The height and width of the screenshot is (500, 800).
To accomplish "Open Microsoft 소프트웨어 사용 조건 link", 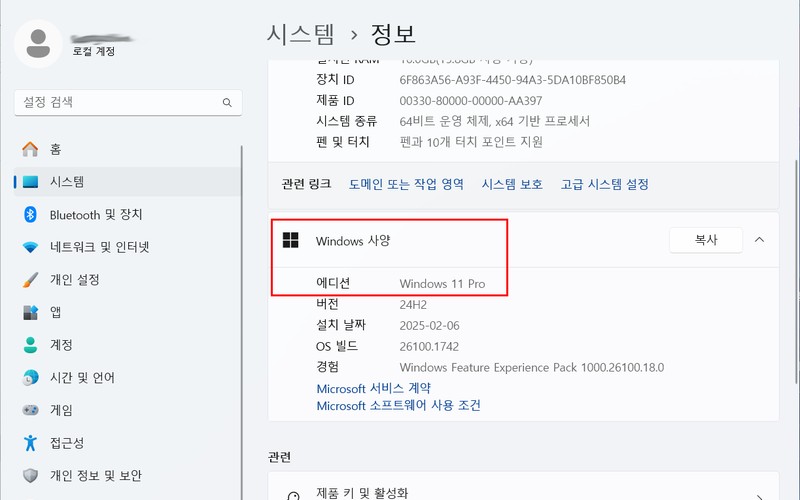I will pyautogui.click(x=398, y=406).
